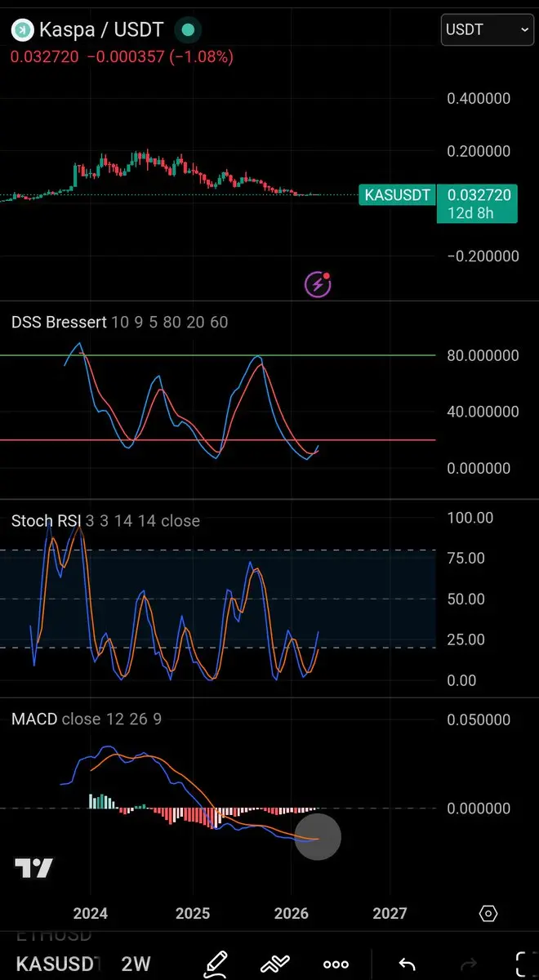The image size is (539, 980).
Task: Click the 2025 time axis label
Action: point(194,913)
